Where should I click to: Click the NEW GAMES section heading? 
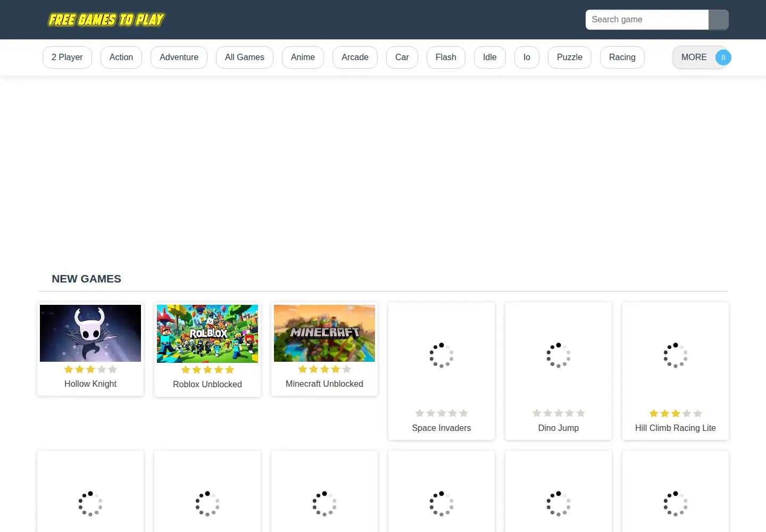click(87, 279)
